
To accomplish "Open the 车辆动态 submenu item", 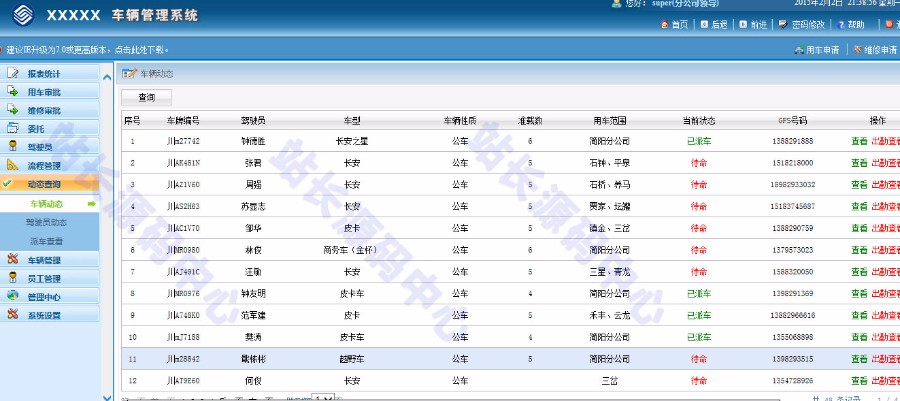I will [x=46, y=204].
